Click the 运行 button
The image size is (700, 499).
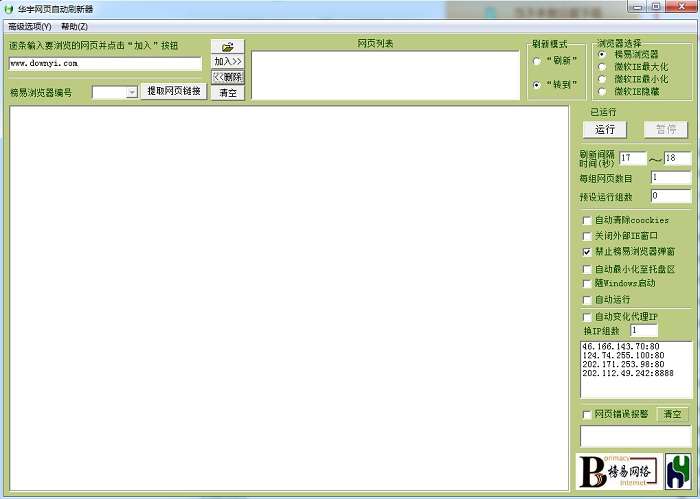click(x=605, y=129)
